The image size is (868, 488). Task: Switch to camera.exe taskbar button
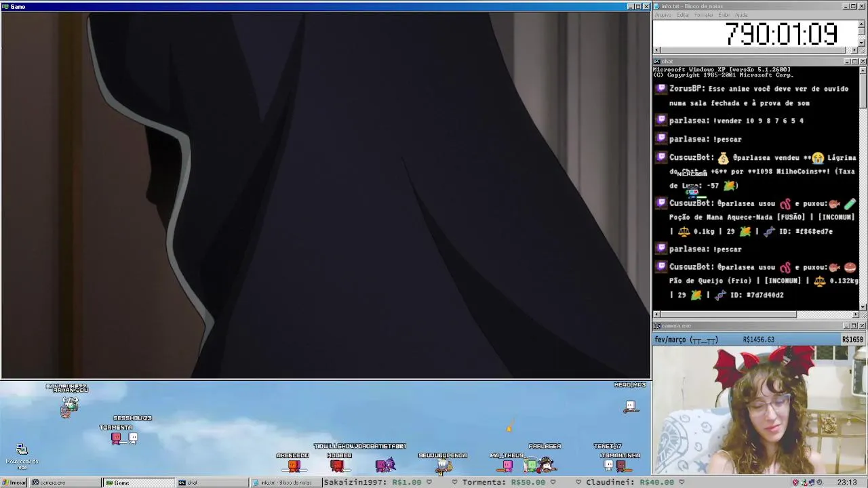(65, 483)
